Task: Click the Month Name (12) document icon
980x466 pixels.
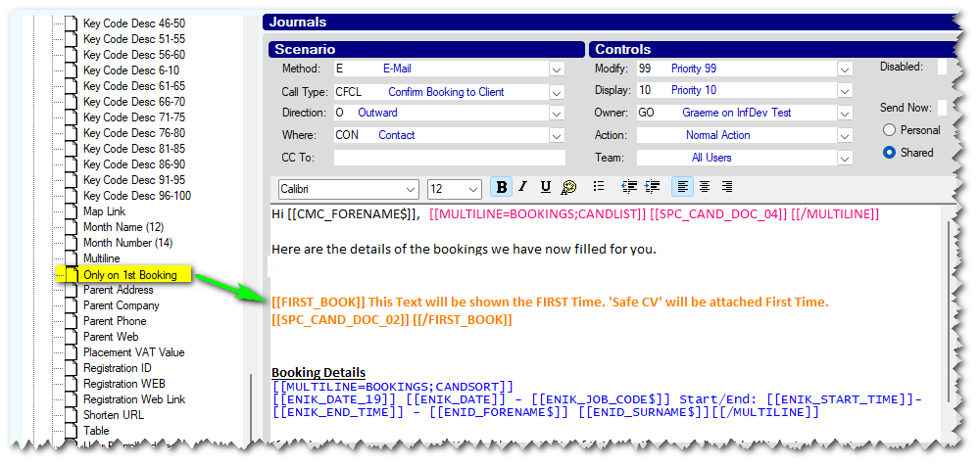Action: click(73, 227)
